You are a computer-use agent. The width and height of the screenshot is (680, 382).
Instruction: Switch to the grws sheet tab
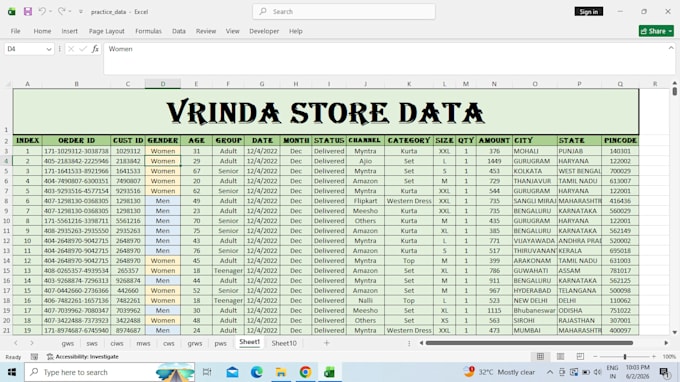(x=195, y=343)
